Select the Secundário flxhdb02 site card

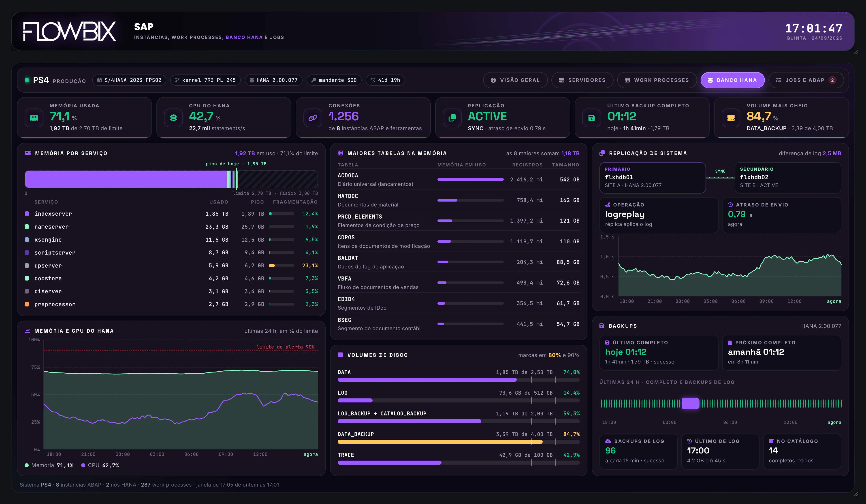(x=788, y=178)
